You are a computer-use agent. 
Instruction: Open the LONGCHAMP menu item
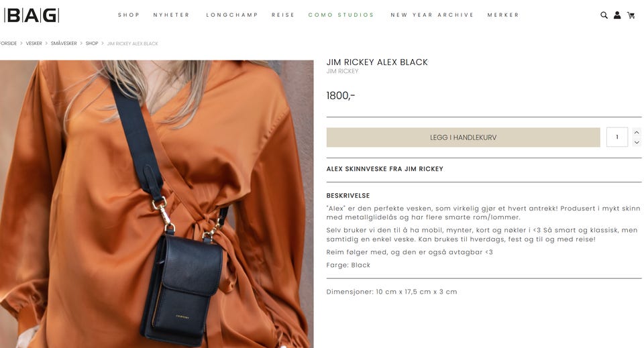232,15
